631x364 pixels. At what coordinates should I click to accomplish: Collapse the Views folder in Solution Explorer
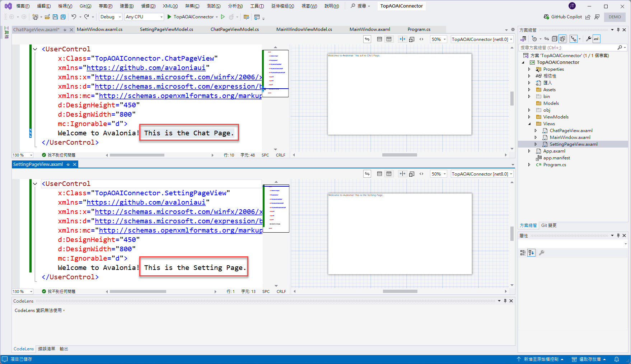pyautogui.click(x=529, y=124)
